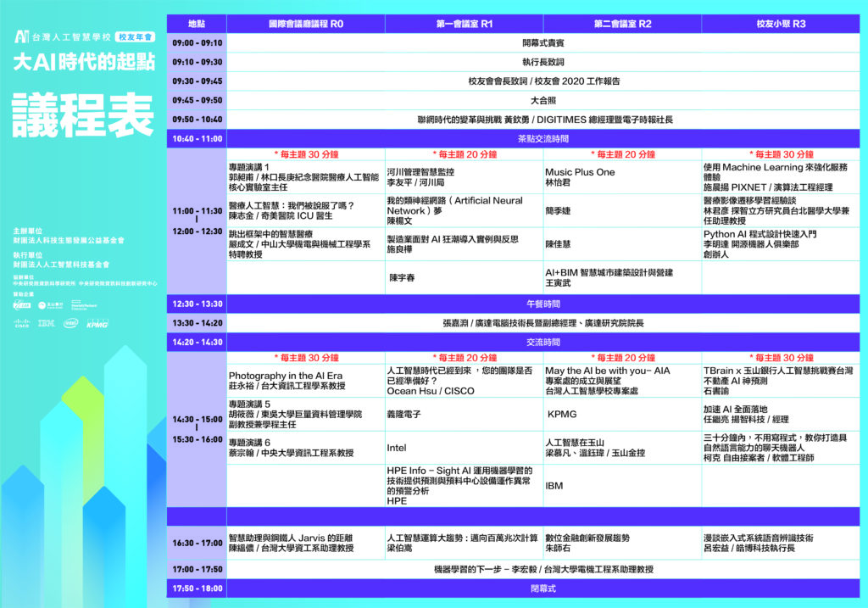Image resolution: width=868 pixels, height=608 pixels.
Task: Select the 校友小聚 R3 column header
Action: click(x=780, y=25)
